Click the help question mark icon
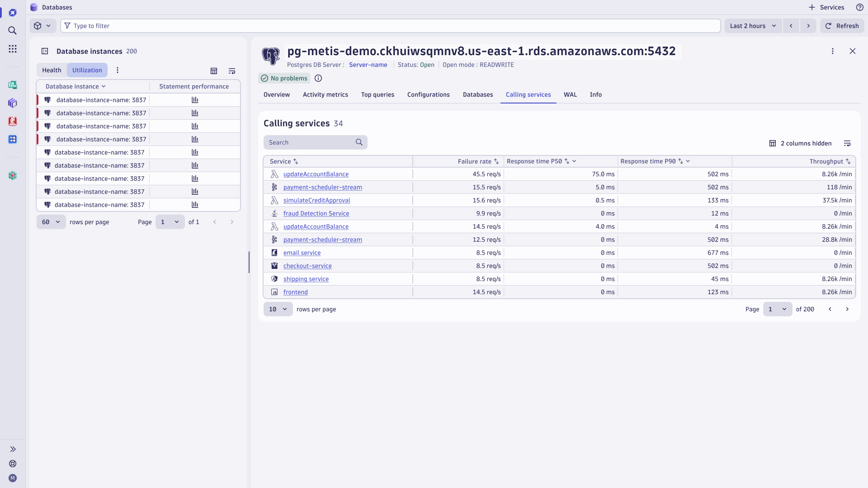This screenshot has width=868, height=488. coord(859,7)
